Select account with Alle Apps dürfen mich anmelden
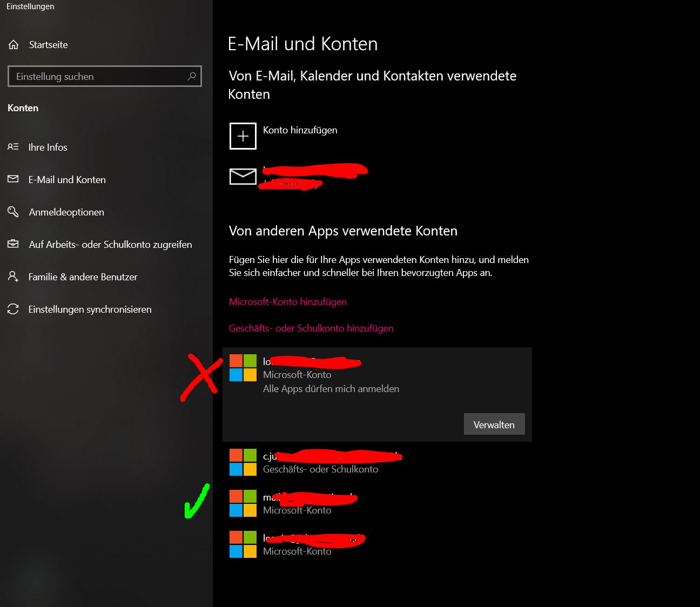 click(x=377, y=394)
